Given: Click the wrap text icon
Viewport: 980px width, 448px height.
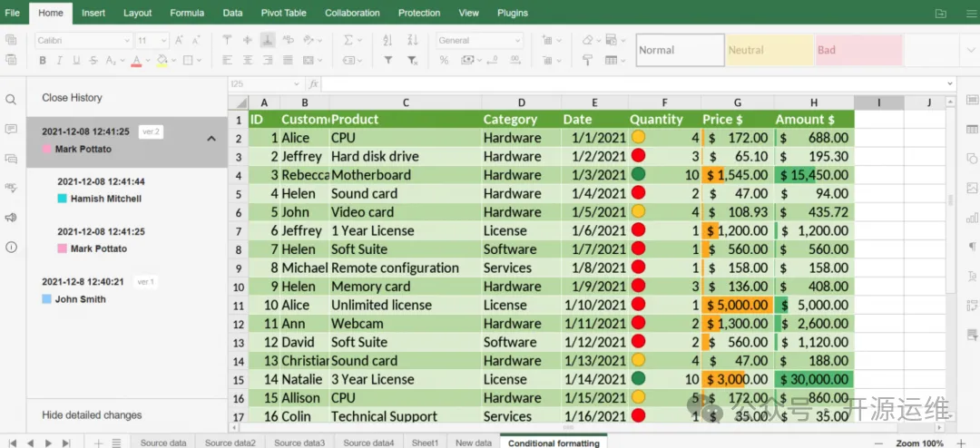Looking at the screenshot, I should 288,40.
